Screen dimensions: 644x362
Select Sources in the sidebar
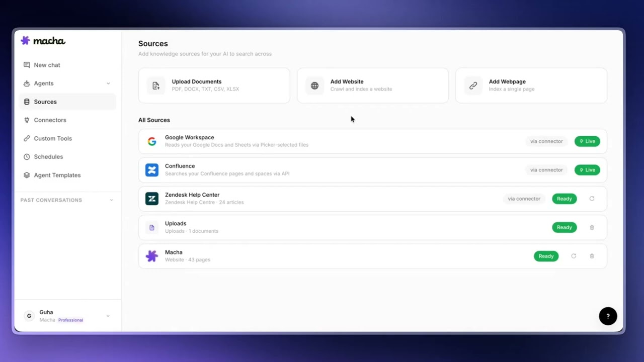67,102
